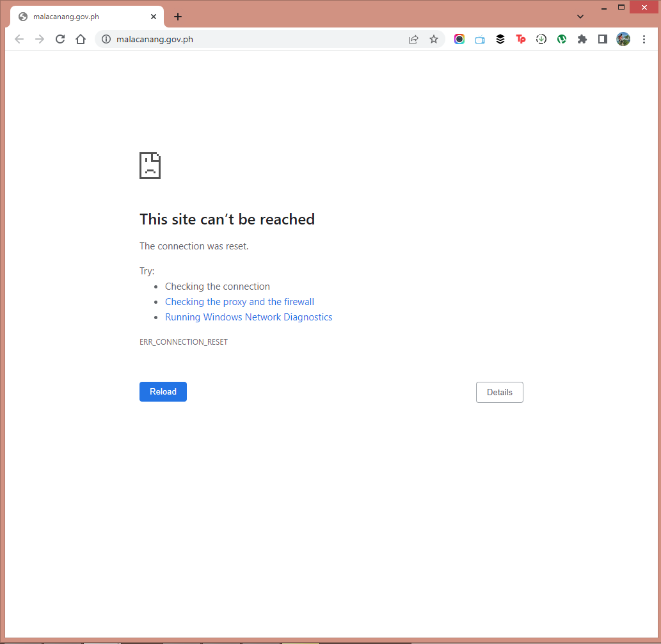Click the Instagram extension icon
Screen dimensions: 661x644
459,39
